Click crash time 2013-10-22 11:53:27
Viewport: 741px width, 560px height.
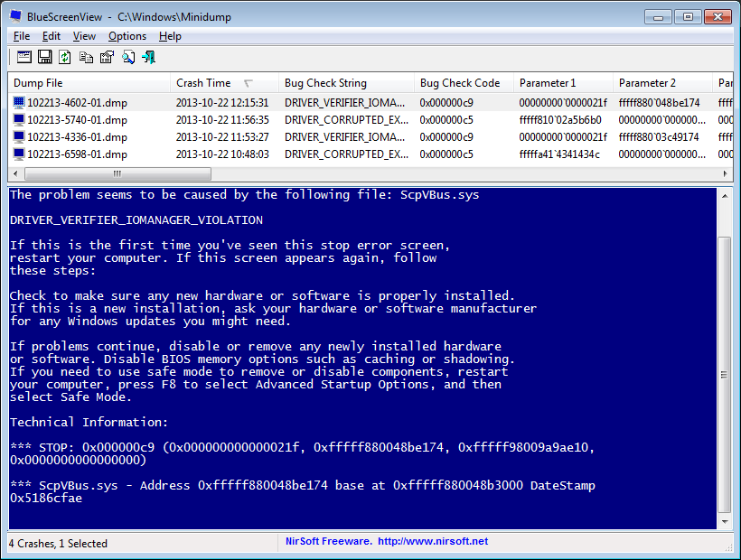pos(222,137)
